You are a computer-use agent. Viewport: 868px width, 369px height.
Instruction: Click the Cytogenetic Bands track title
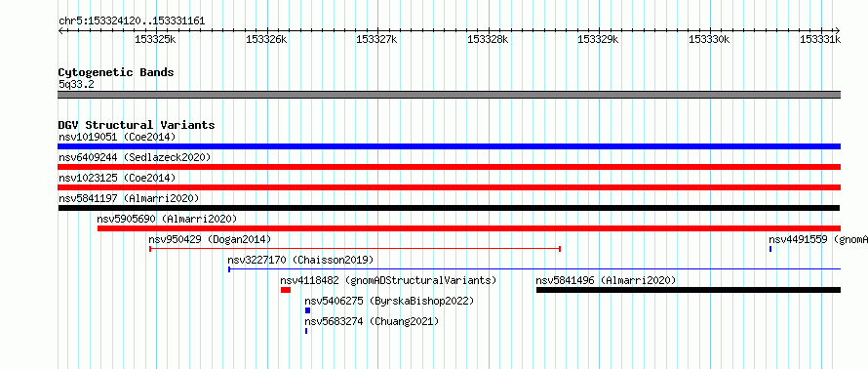pyautogui.click(x=116, y=72)
